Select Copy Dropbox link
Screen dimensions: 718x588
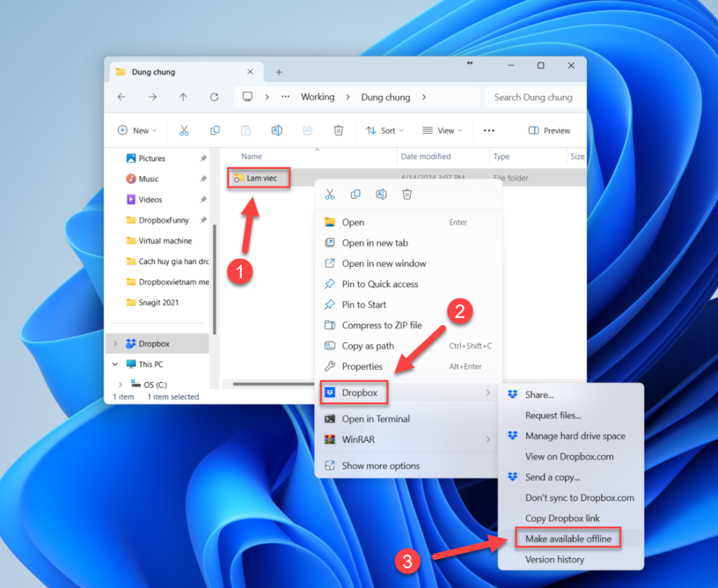[x=571, y=519]
